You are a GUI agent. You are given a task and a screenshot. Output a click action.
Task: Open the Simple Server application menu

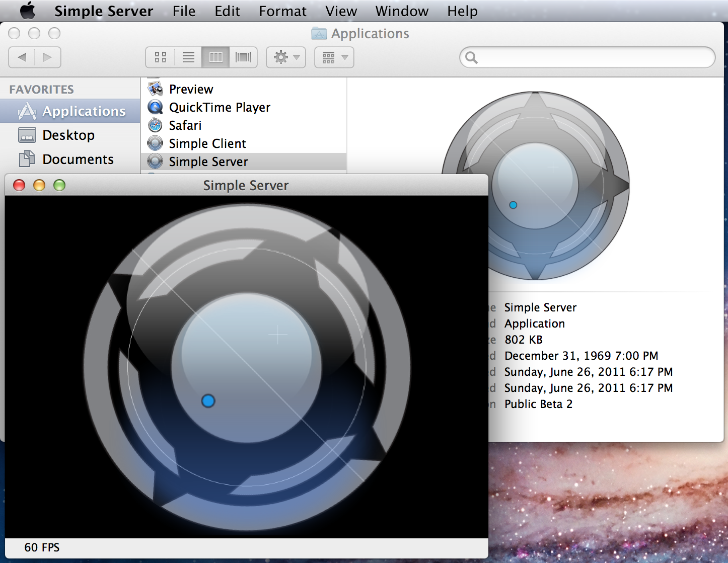pos(104,11)
